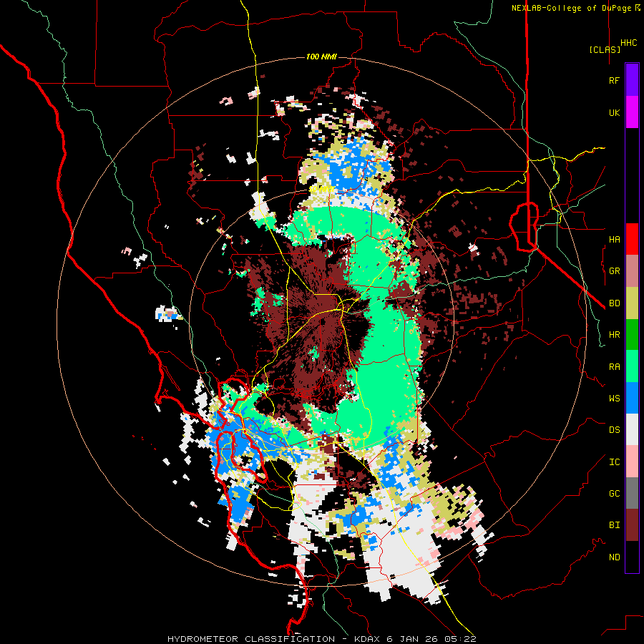Click the 'GC' legend label
This screenshot has width=644, height=644.
pyautogui.click(x=614, y=494)
